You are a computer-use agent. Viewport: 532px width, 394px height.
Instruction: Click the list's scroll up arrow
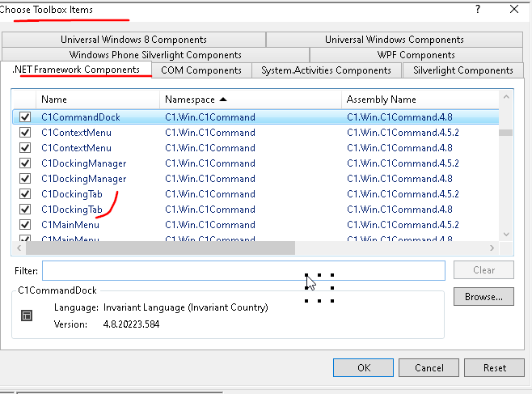point(506,97)
